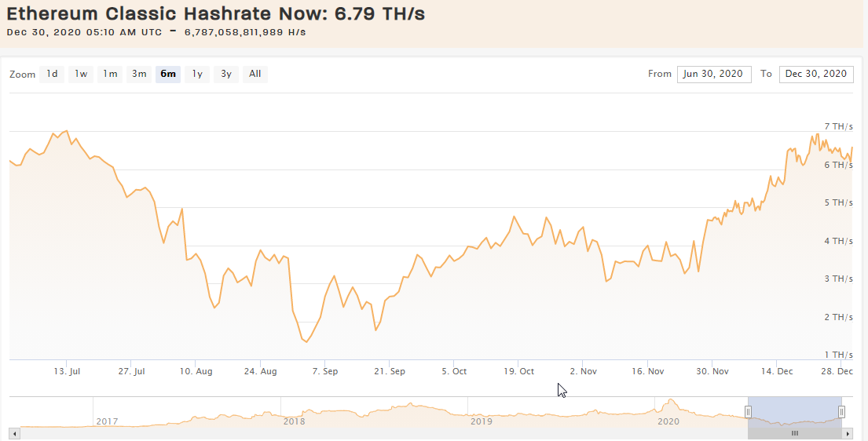Click the Zoom label

[22, 75]
